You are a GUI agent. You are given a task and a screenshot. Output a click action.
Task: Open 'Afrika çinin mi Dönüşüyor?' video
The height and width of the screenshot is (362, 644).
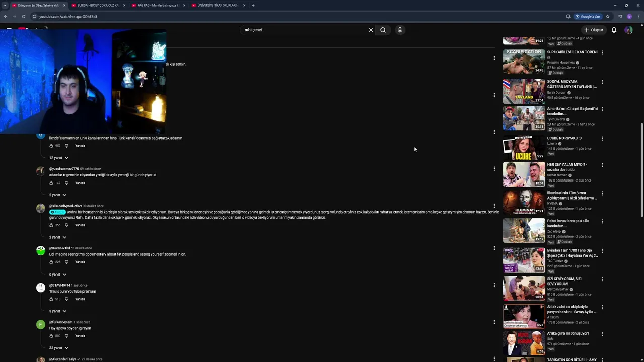(x=568, y=333)
